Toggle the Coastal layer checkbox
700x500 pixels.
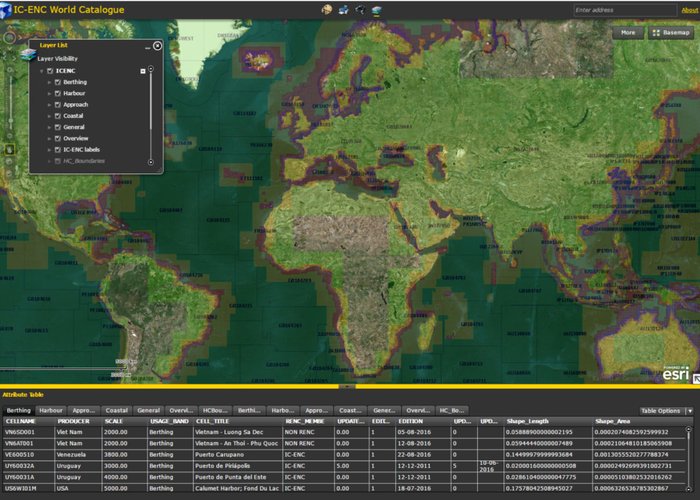[58, 116]
